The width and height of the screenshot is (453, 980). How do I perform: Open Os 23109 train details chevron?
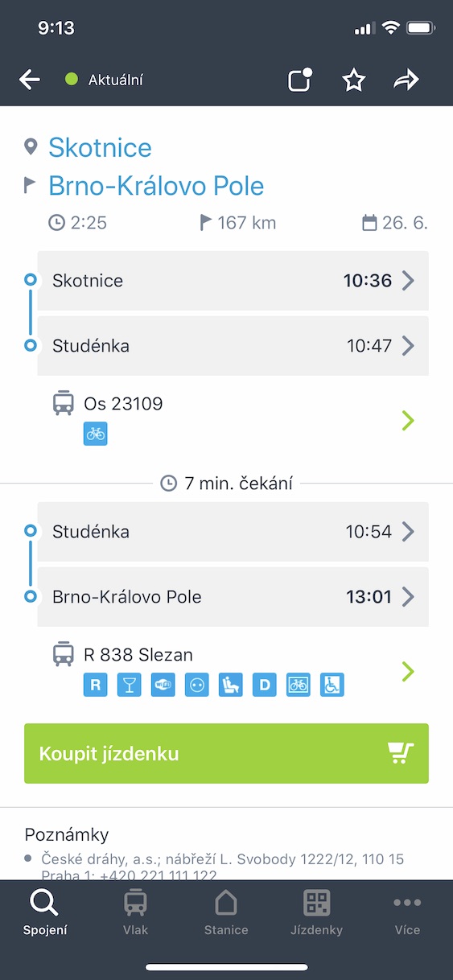(408, 420)
